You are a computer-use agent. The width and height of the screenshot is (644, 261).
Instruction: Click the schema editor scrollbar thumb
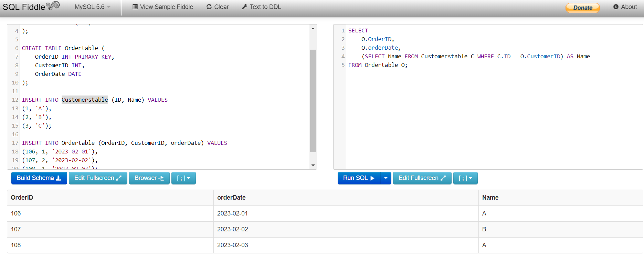[x=313, y=101]
